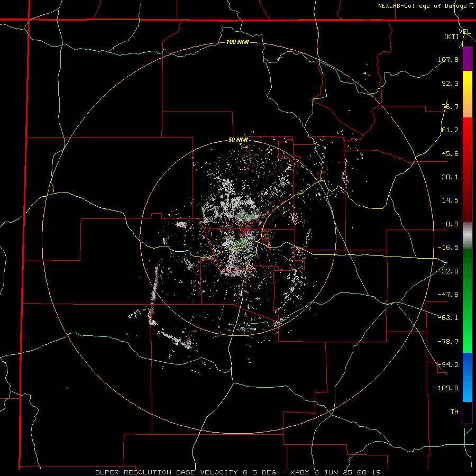Select the 45.6 value on the velocity scale

450,153
